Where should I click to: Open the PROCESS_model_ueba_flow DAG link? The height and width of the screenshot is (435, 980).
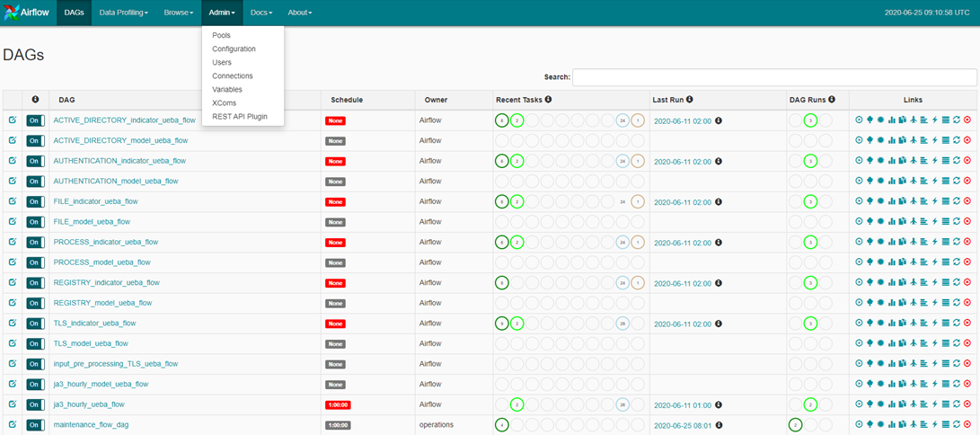[x=102, y=262]
